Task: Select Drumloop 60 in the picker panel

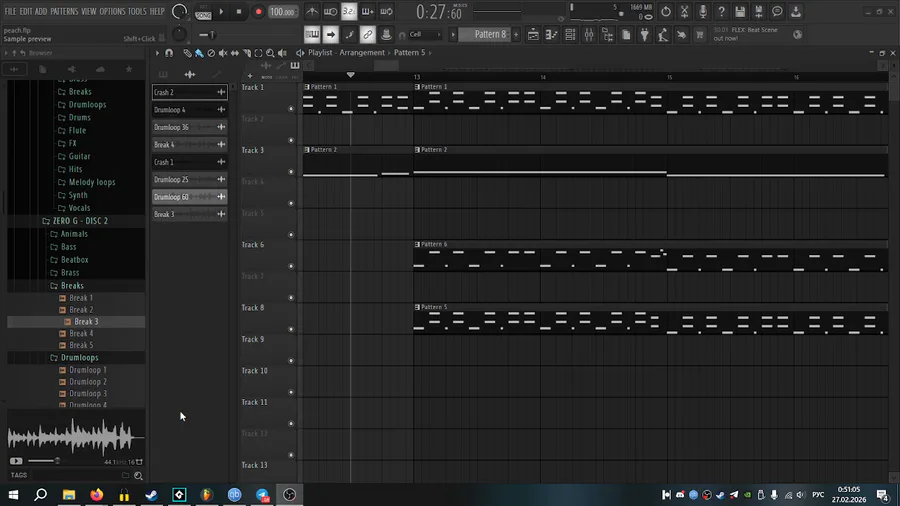Action: [x=189, y=197]
